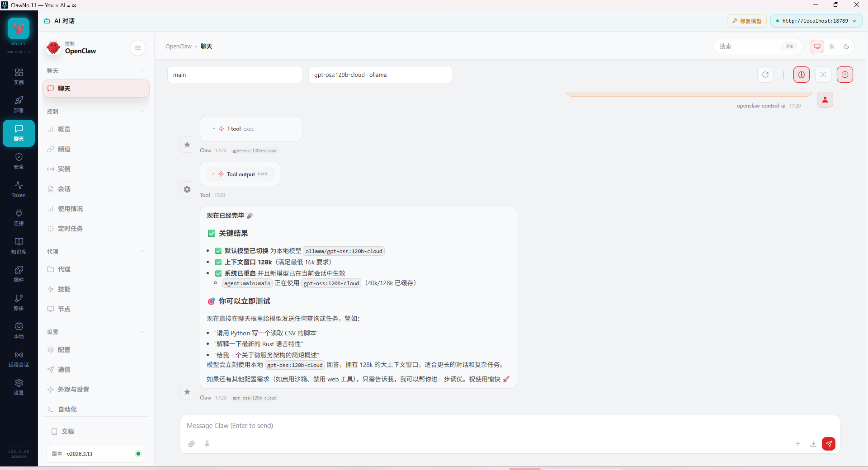Click the gear avatar beside the Tool output message
The image size is (868, 470).
tap(187, 189)
